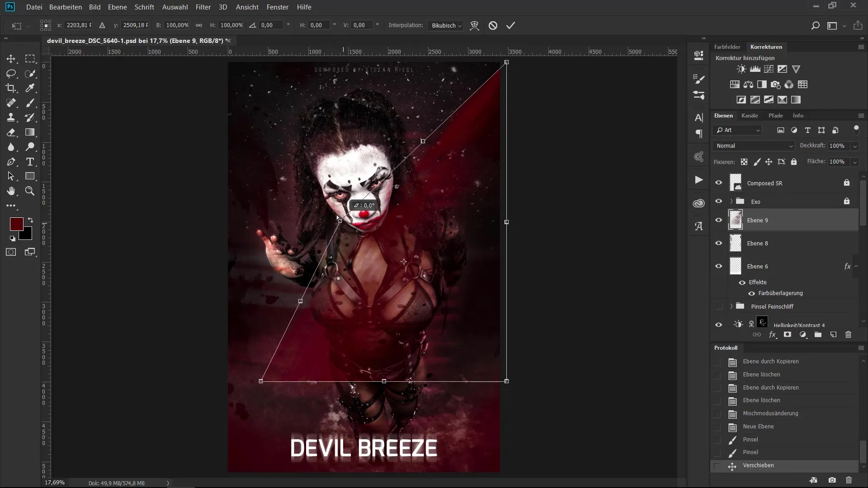
Task: Open the Bearbeiten menu
Action: [66, 7]
